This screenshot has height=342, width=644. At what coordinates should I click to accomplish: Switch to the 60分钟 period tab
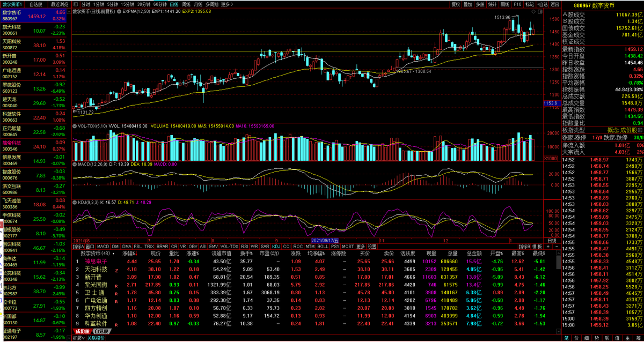coord(160,4)
